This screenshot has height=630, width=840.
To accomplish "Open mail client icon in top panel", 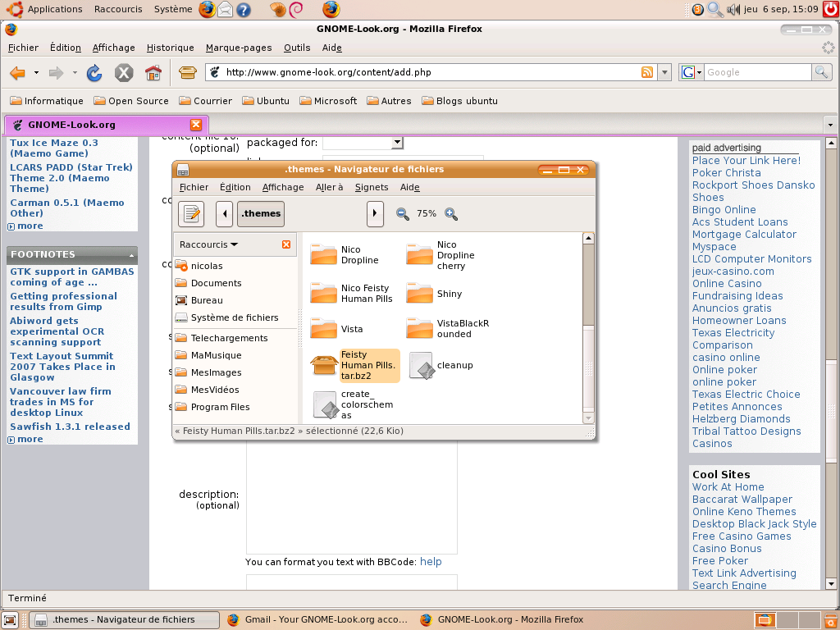I will coord(226,9).
